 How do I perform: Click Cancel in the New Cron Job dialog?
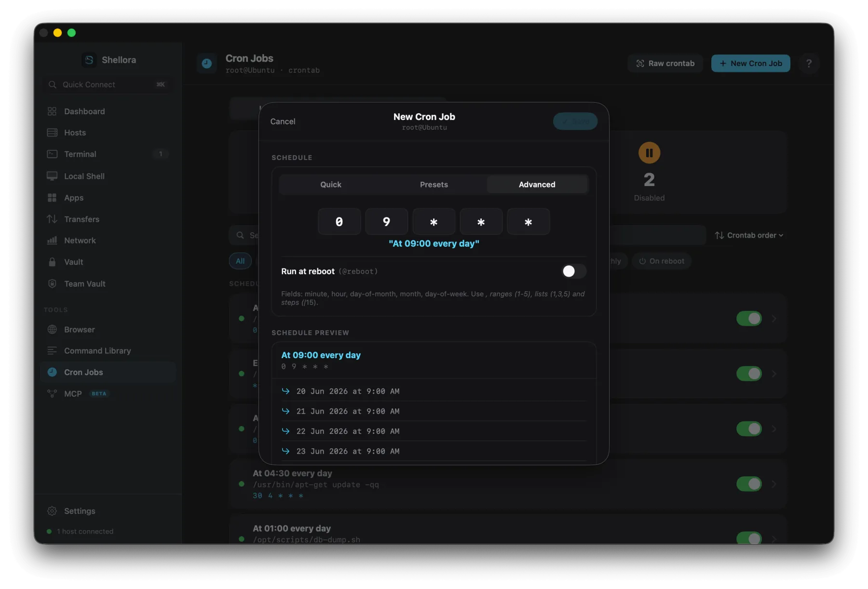tap(283, 121)
